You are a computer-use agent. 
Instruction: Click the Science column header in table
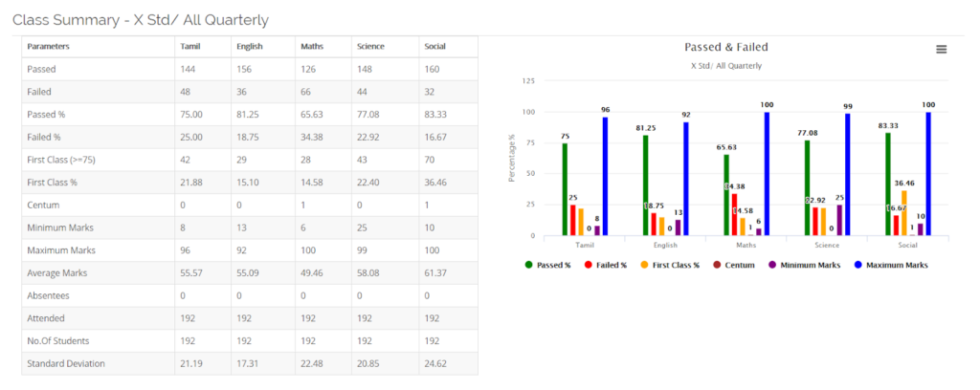coord(369,46)
